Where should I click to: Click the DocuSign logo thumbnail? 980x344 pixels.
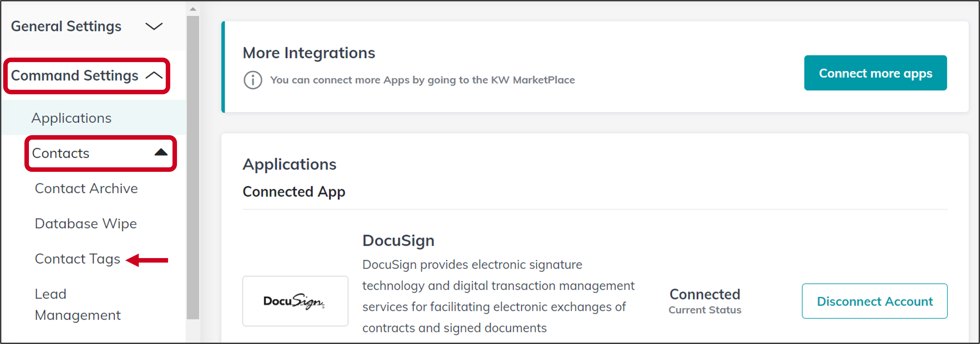[x=295, y=301]
